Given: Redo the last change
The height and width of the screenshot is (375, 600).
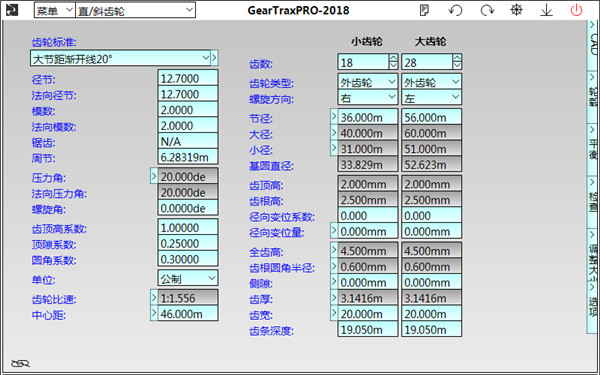Looking at the screenshot, I should pos(487,10).
